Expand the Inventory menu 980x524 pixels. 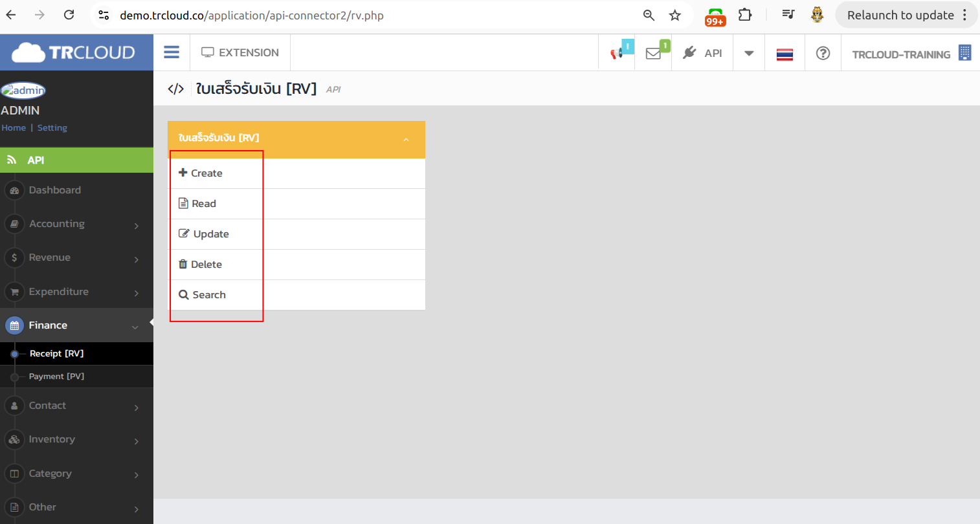[x=76, y=439]
